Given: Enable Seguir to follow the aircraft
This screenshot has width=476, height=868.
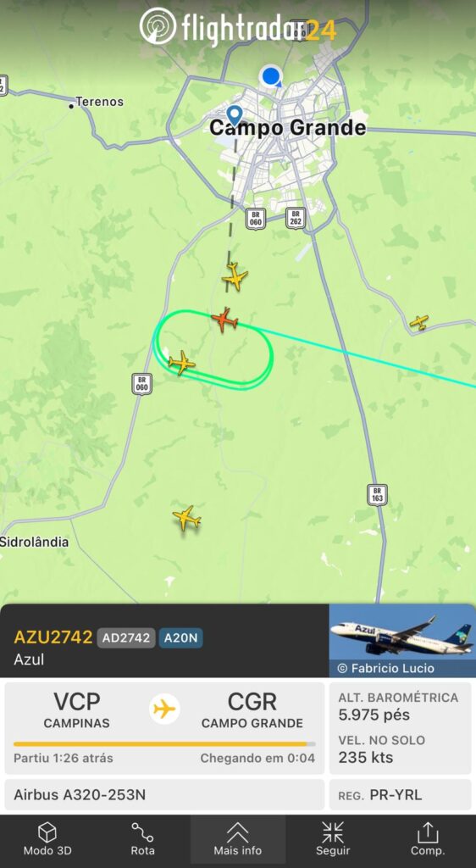Looking at the screenshot, I should (x=333, y=839).
